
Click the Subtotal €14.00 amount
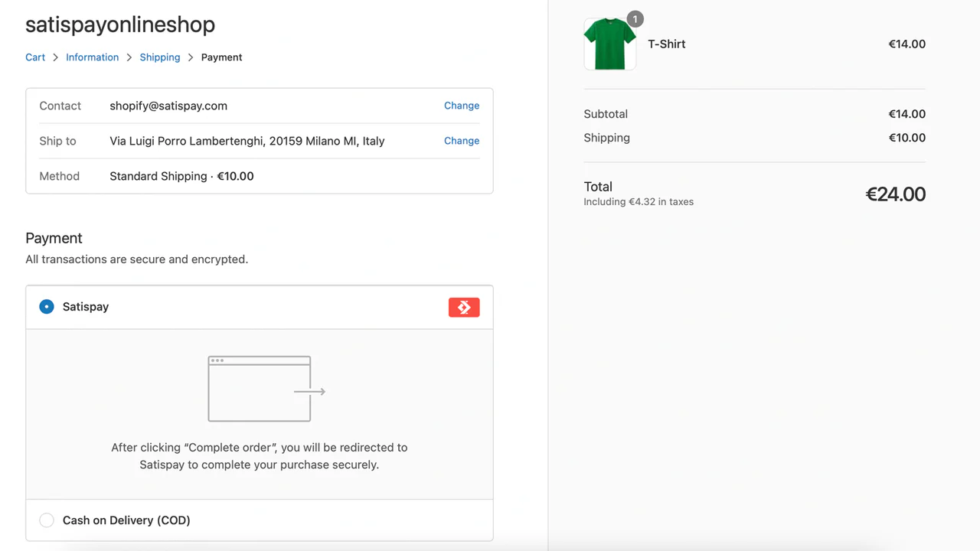pyautogui.click(x=907, y=114)
